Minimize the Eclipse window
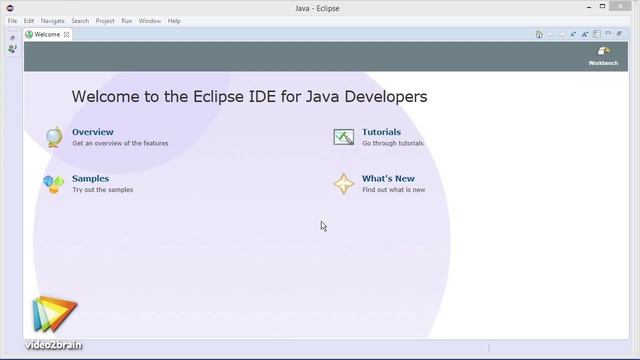This screenshot has width=640, height=360. click(589, 7)
